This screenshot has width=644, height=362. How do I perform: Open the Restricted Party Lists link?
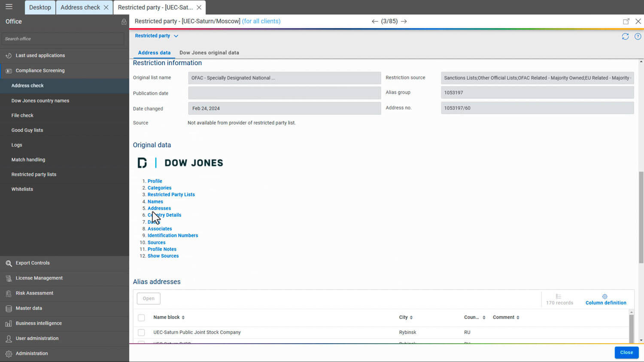[x=171, y=195]
